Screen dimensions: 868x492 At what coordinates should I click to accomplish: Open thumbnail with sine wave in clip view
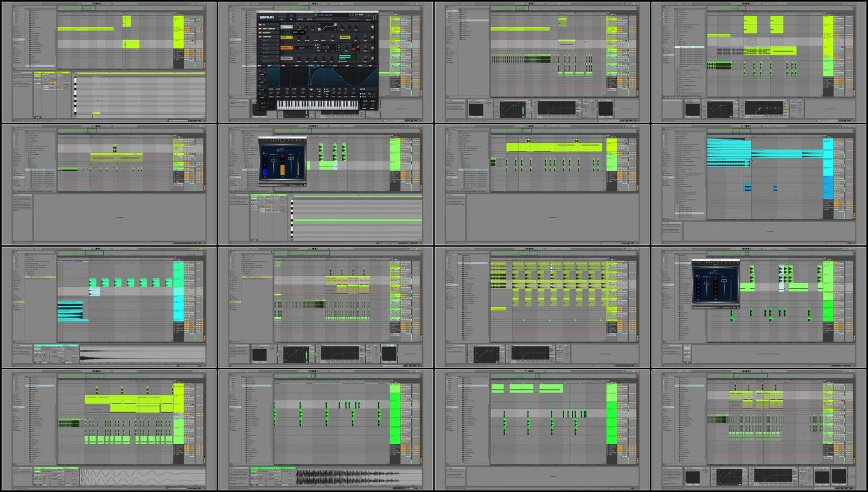109,430
